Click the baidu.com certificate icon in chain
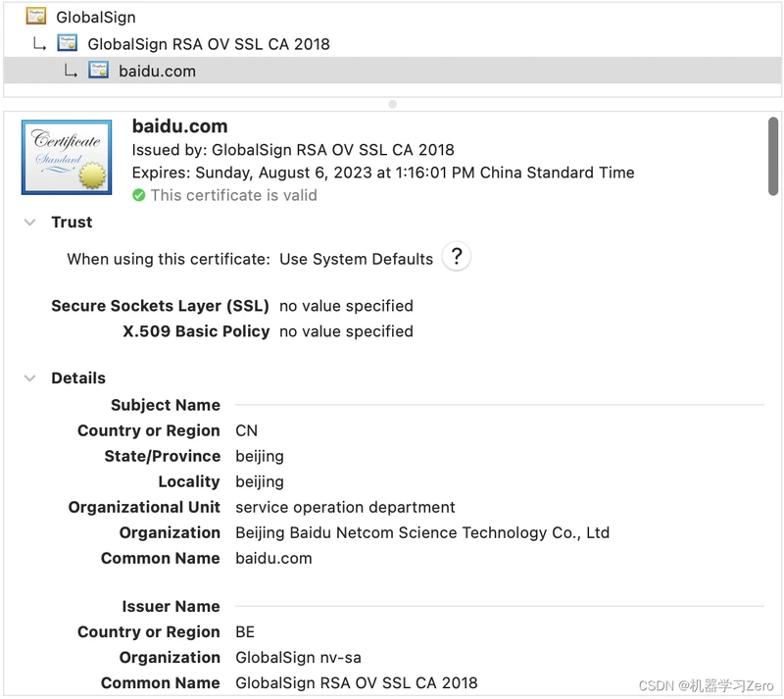784x699 pixels. point(98,70)
